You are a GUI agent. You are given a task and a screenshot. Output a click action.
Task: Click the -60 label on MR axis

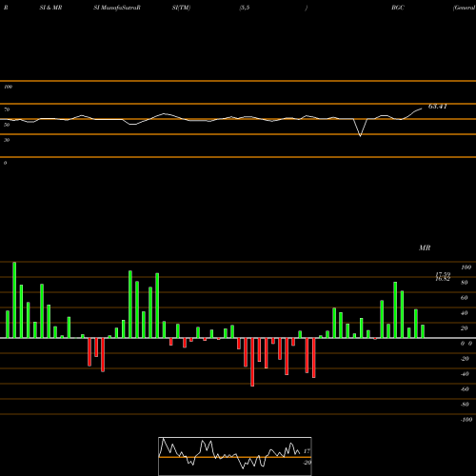pyautogui.click(x=465, y=389)
